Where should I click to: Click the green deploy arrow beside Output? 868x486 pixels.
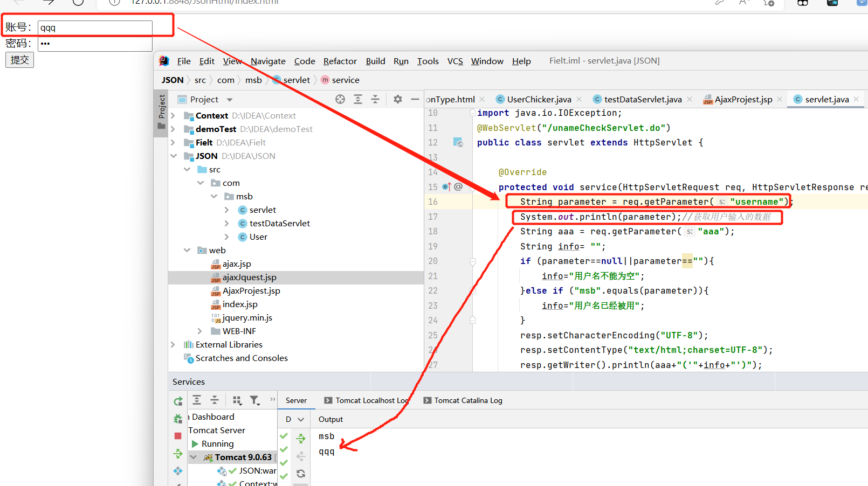301,439
